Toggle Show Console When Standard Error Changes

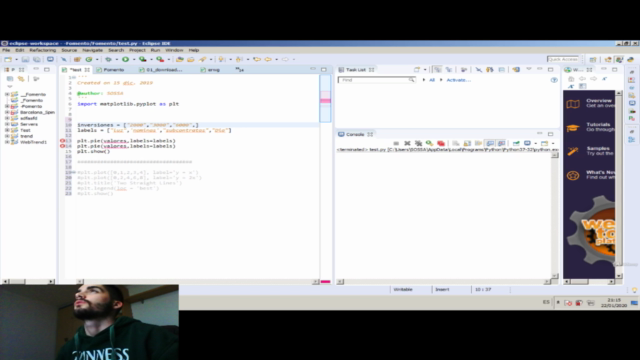501,143
